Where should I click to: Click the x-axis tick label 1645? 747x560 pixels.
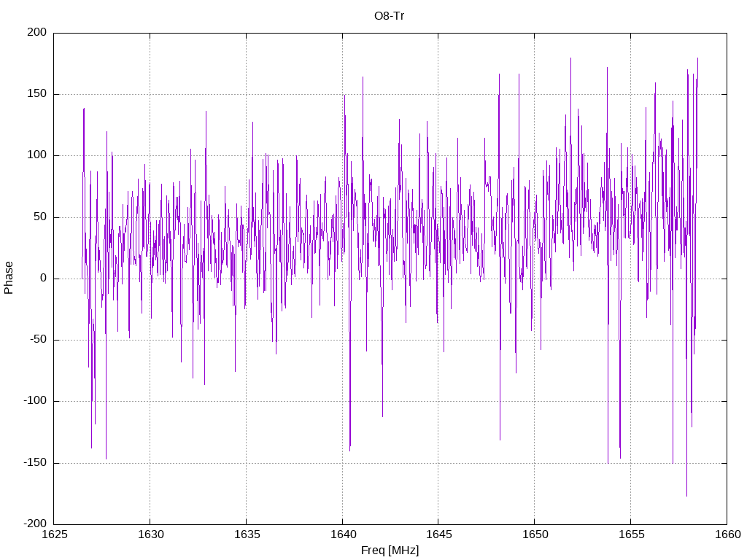coord(438,534)
